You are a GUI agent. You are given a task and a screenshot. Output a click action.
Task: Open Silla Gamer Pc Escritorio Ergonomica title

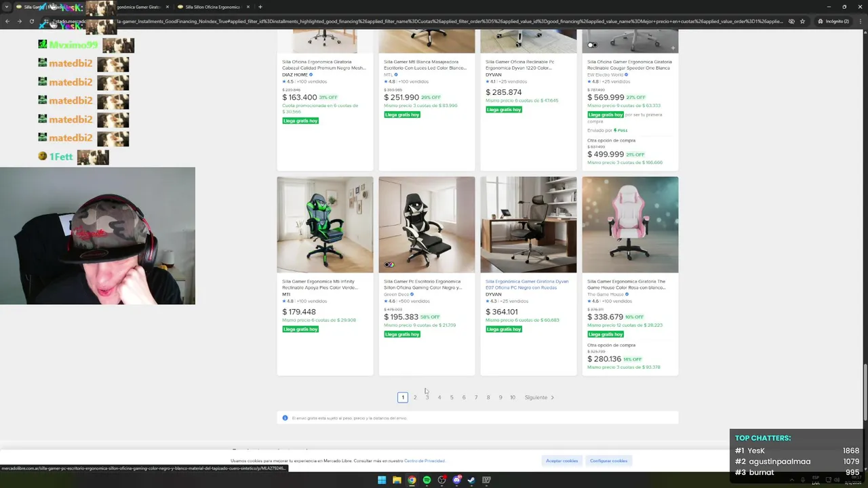pos(423,284)
